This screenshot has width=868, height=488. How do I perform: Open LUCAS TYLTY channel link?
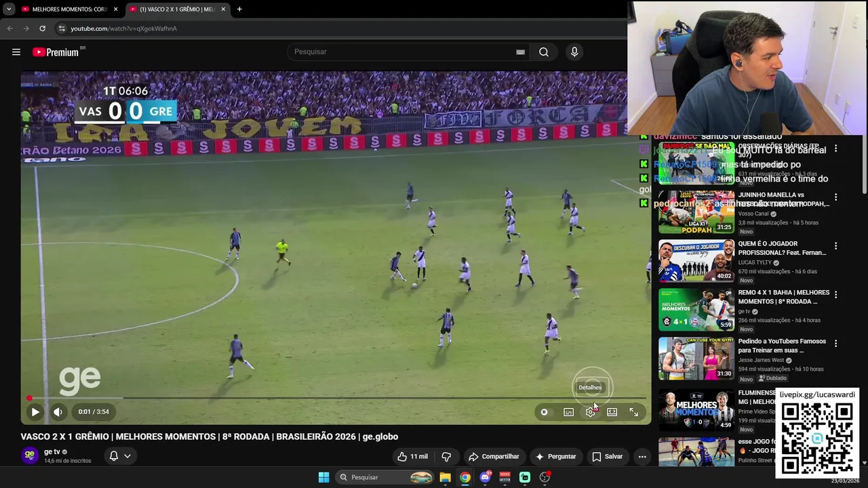(755, 263)
